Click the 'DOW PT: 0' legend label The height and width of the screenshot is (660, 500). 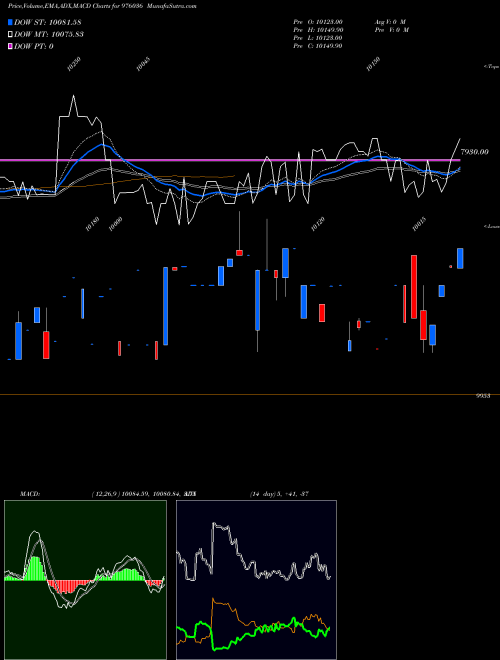click(34, 46)
